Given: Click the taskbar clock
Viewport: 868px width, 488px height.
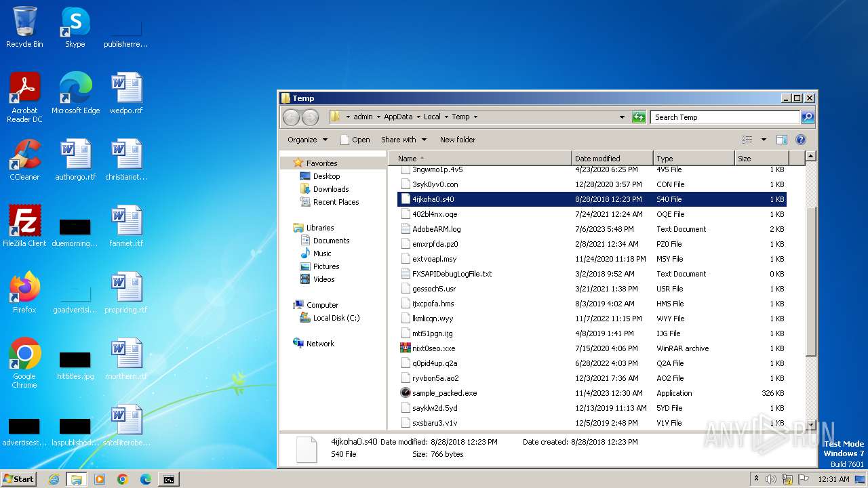Looking at the screenshot, I should [x=833, y=479].
